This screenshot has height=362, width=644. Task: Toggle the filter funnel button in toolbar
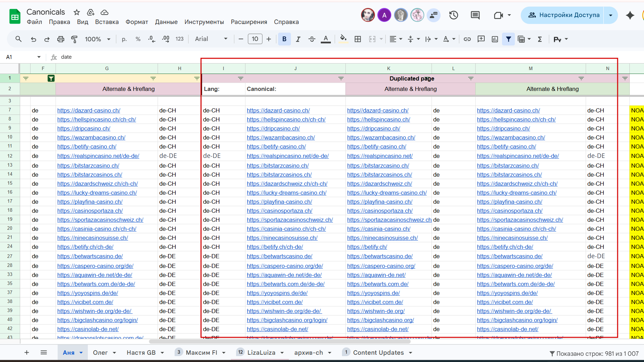pyautogui.click(x=508, y=39)
